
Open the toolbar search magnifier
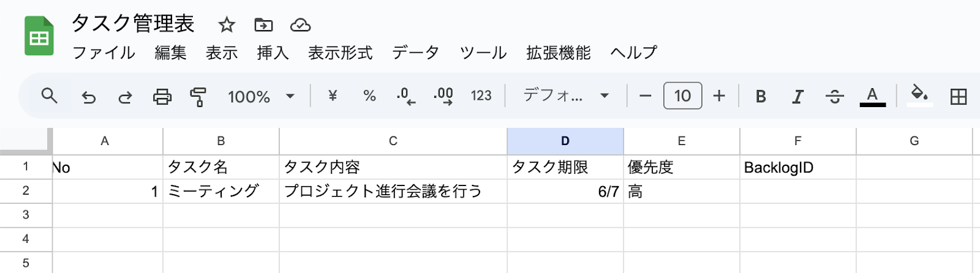(49, 95)
